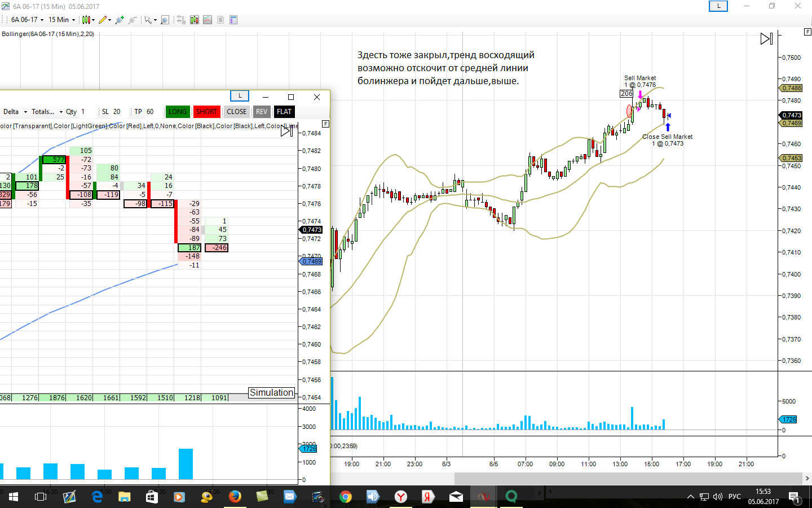The image size is (812, 508).
Task: Open File Explorer from taskbar
Action: [x=124, y=497]
